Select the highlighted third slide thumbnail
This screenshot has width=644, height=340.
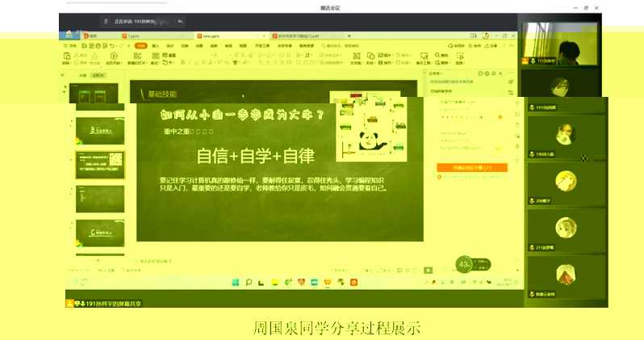click(x=100, y=165)
